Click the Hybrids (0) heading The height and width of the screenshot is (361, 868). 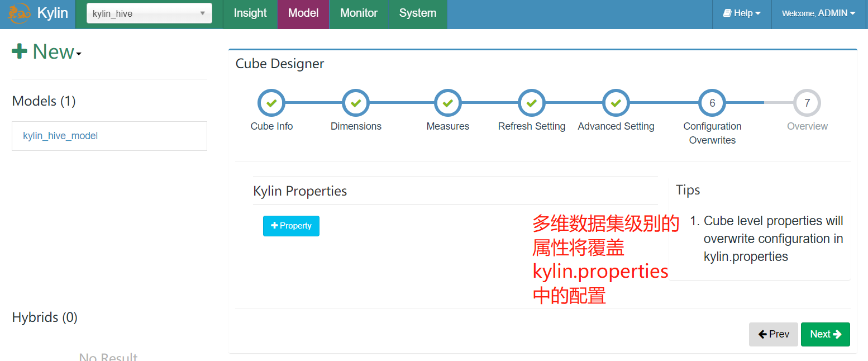pyautogui.click(x=45, y=317)
